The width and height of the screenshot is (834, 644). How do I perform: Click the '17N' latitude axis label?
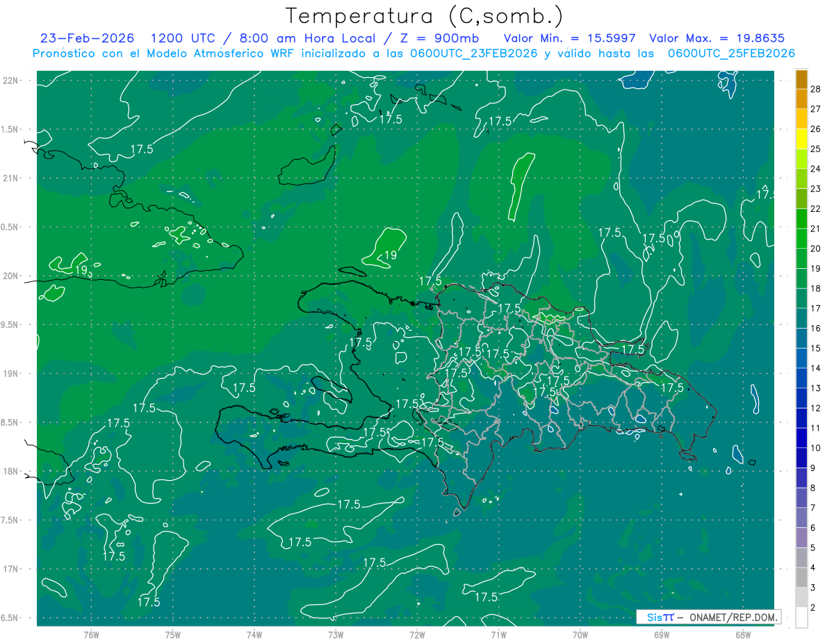12,569
